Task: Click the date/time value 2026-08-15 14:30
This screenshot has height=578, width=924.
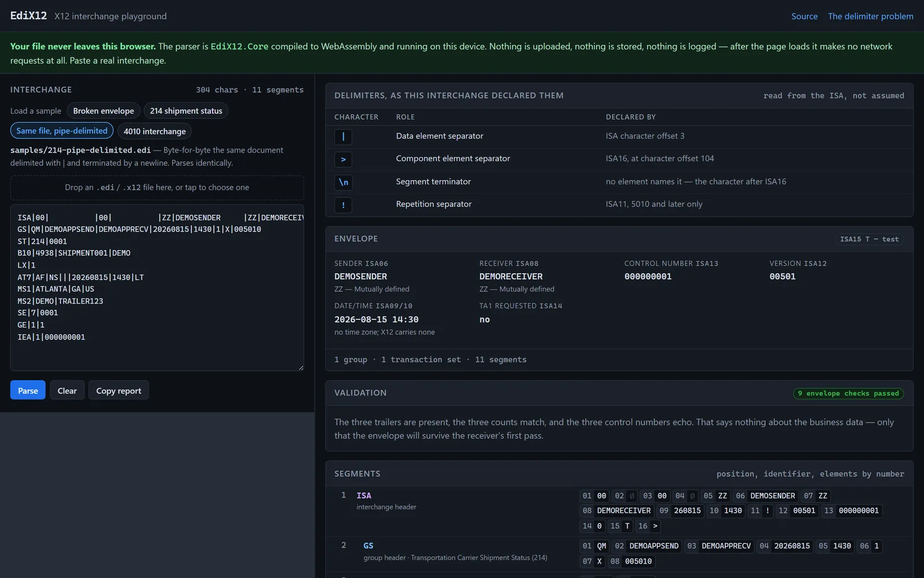Action: 377,319
